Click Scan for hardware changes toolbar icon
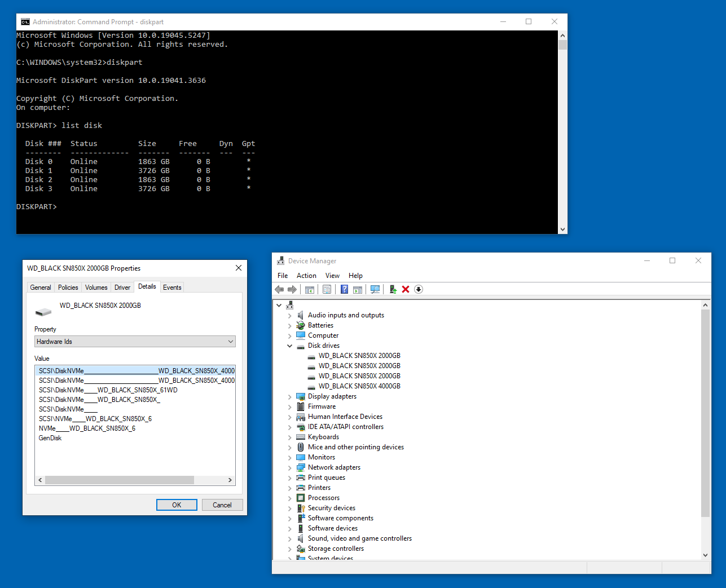The width and height of the screenshot is (726, 588). (x=375, y=289)
